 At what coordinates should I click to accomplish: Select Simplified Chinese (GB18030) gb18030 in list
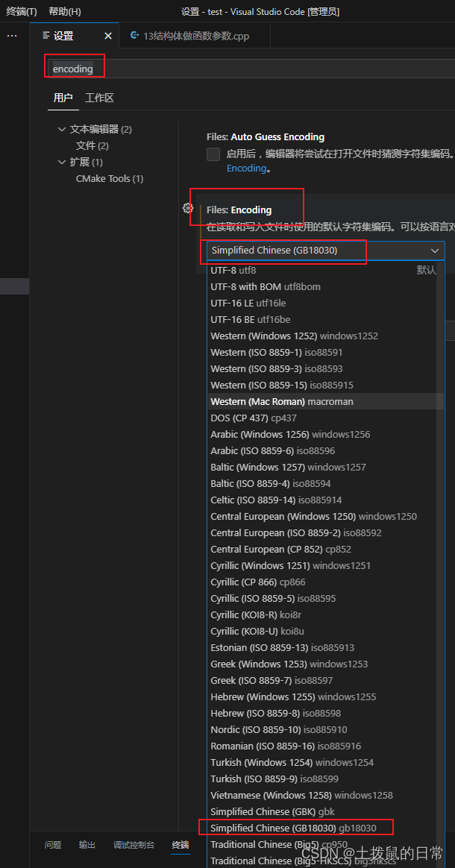325,828
